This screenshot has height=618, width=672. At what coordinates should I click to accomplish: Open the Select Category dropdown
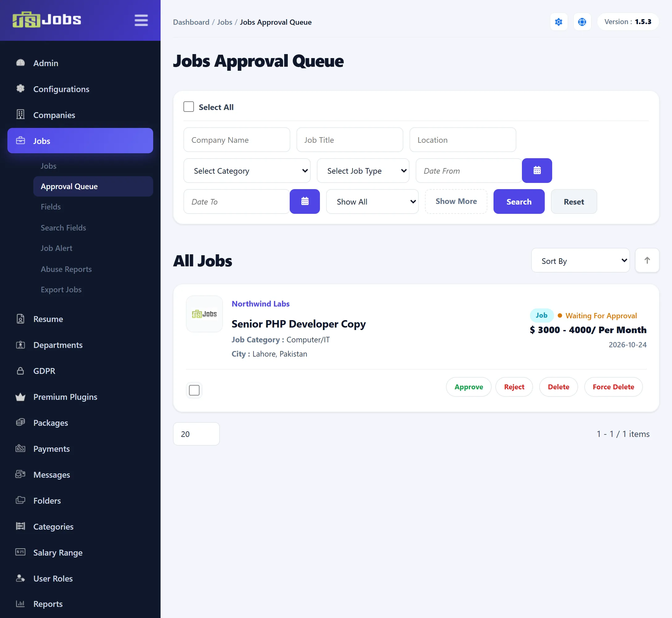[x=247, y=171]
